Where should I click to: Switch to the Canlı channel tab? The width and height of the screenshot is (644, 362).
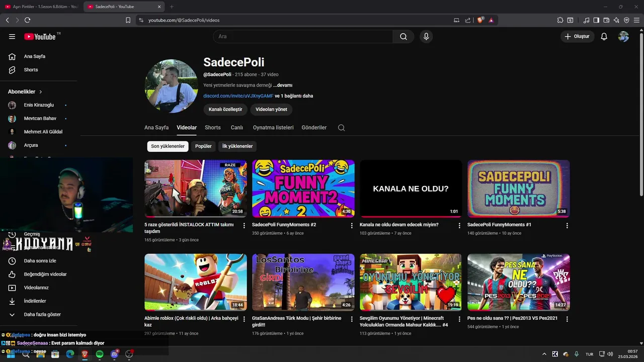click(237, 128)
